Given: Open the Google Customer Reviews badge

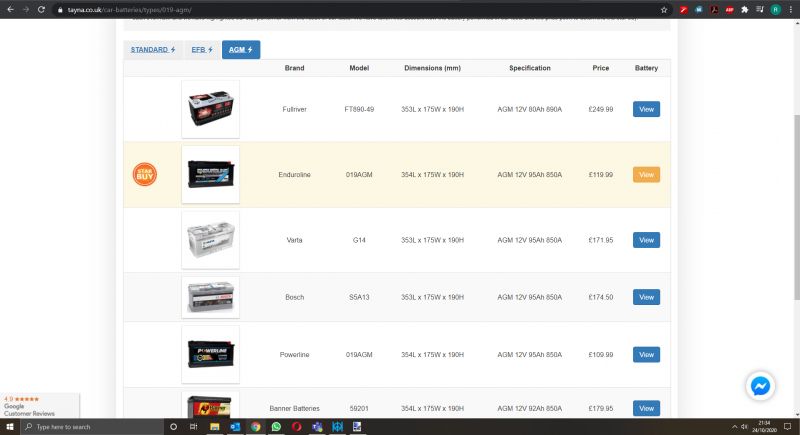Looking at the screenshot, I should 40,406.
